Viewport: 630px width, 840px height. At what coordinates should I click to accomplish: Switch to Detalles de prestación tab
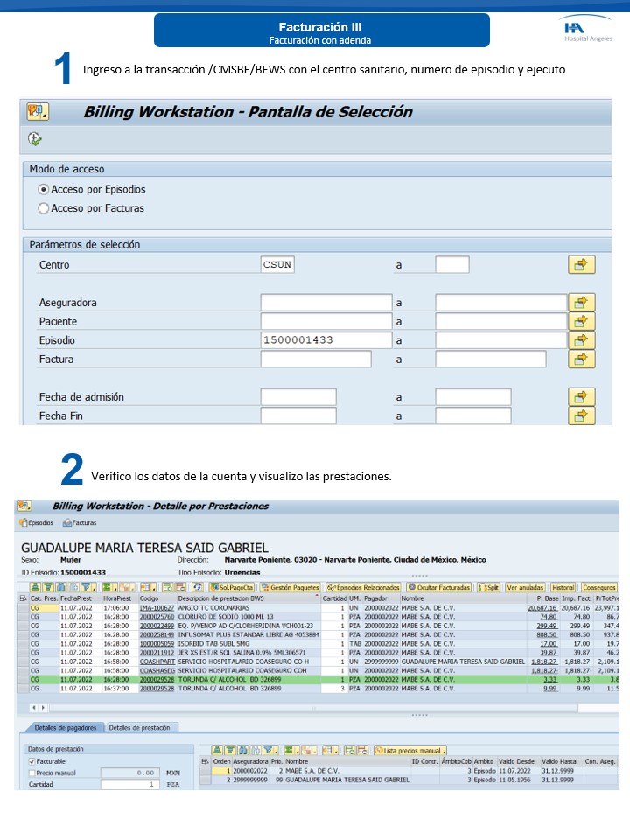143,727
